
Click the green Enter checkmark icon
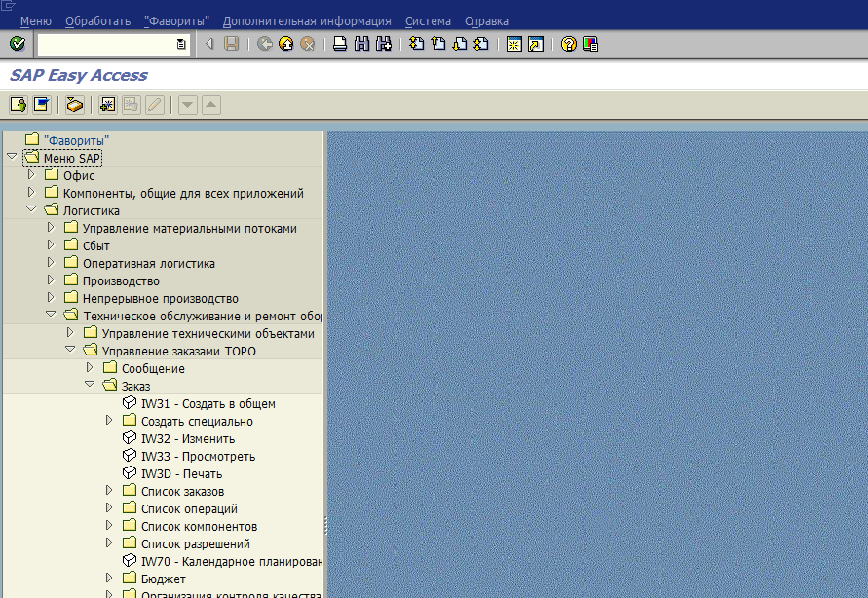tap(18, 44)
